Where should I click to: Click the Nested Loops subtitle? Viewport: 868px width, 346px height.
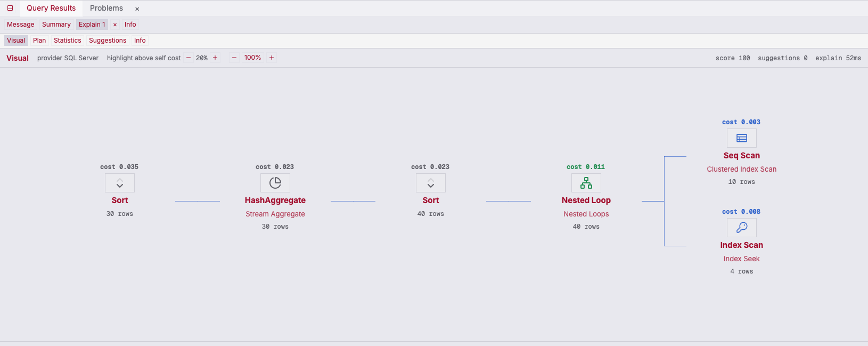pyautogui.click(x=586, y=214)
